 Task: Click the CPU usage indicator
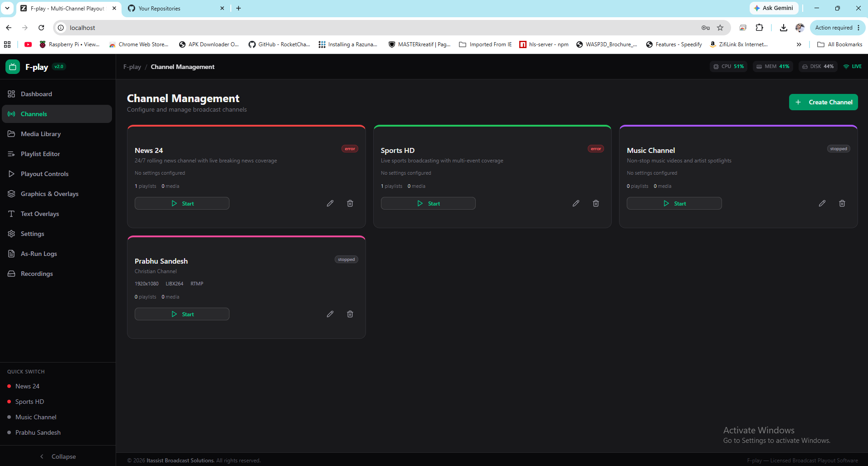[x=728, y=66]
